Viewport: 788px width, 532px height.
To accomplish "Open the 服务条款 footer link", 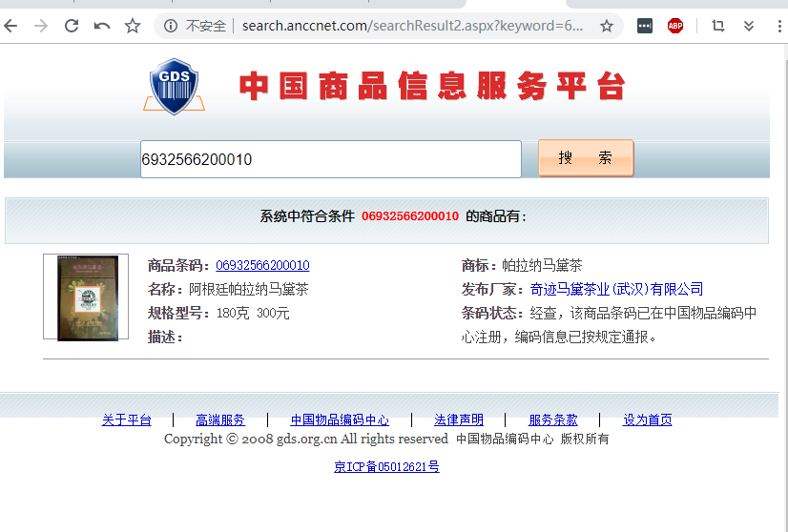I will [x=552, y=419].
